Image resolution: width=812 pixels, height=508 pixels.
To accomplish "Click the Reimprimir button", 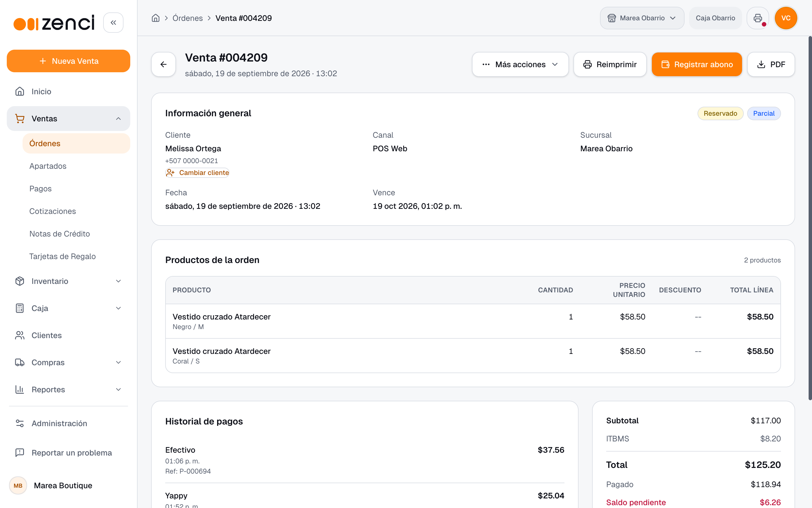I will tap(610, 64).
